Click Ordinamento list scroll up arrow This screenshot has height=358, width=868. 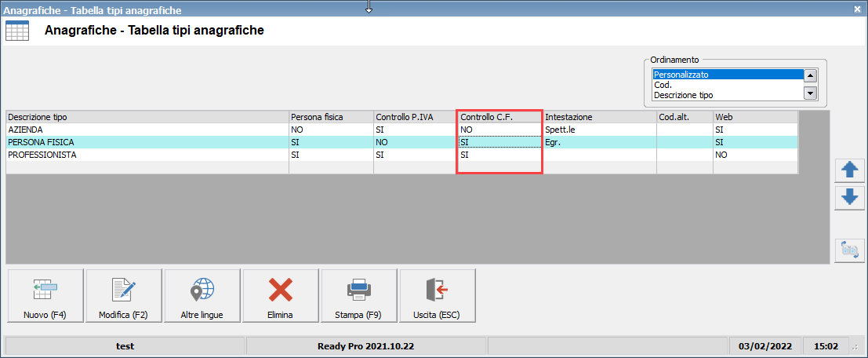811,76
